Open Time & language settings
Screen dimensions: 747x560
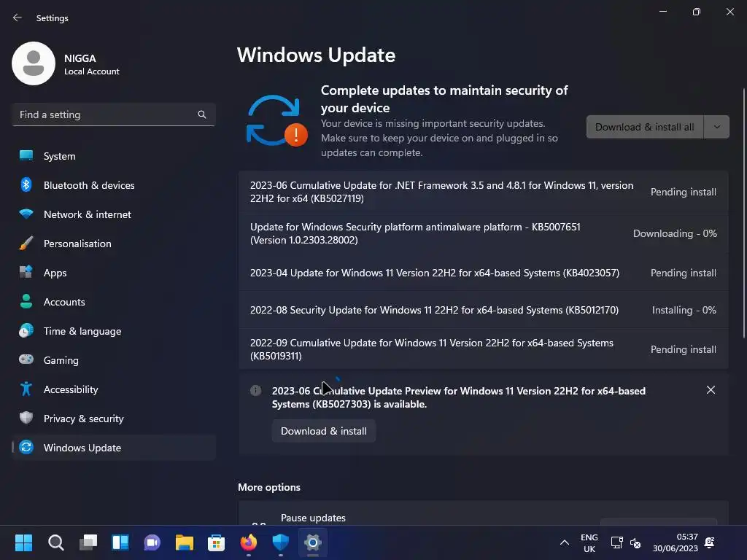[113, 331]
